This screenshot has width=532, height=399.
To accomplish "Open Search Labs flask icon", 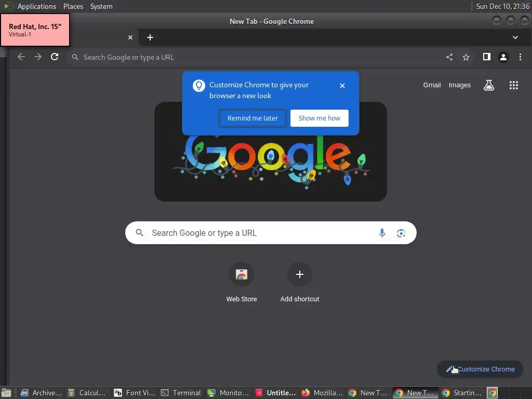I will click(x=488, y=85).
